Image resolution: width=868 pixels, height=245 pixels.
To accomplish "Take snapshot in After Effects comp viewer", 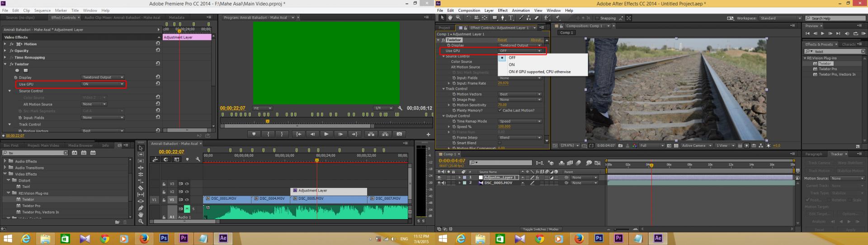I will 620,146.
